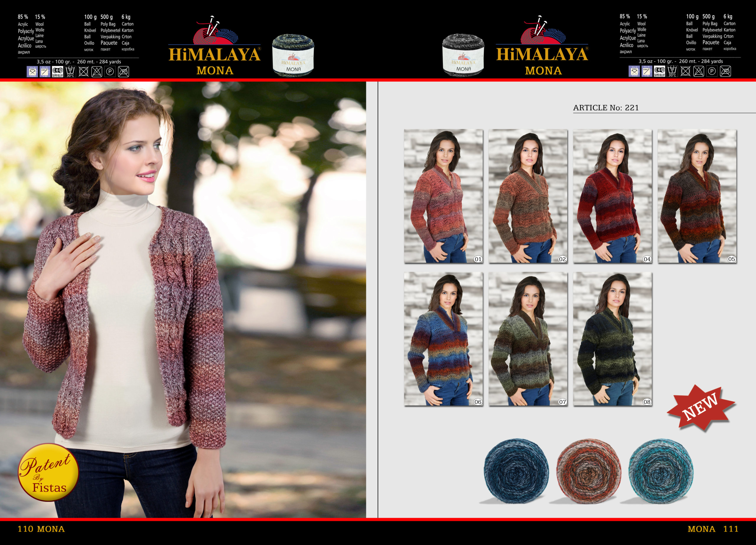Click the red NEW starburst badge
756x545 pixels.
(701, 408)
